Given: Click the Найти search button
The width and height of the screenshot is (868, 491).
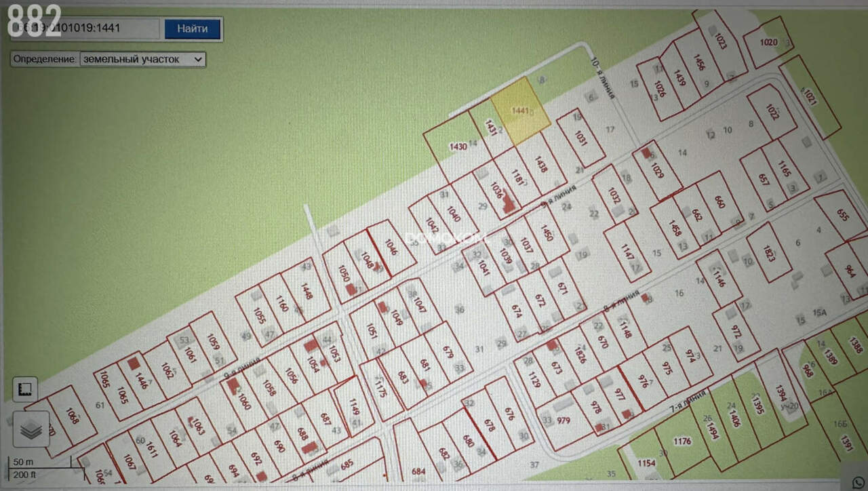Looking at the screenshot, I should 193,28.
